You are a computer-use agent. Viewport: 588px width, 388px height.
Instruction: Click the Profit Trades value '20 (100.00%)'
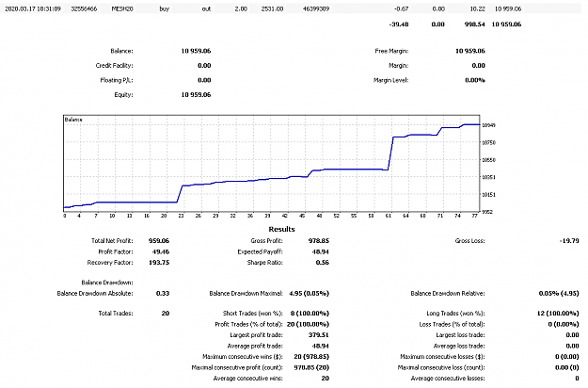(x=308, y=324)
